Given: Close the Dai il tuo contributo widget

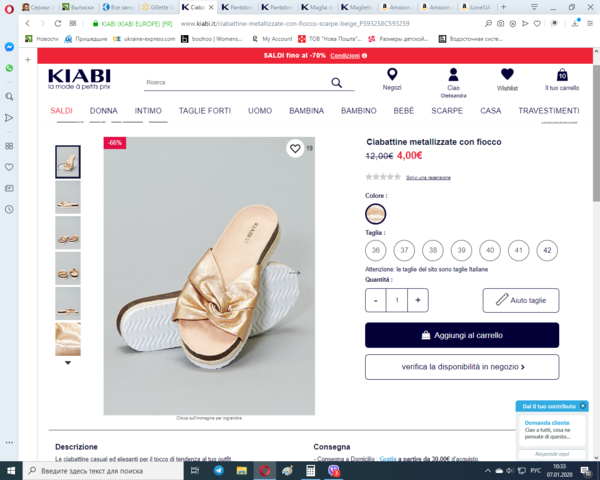Looking at the screenshot, I should [x=583, y=406].
